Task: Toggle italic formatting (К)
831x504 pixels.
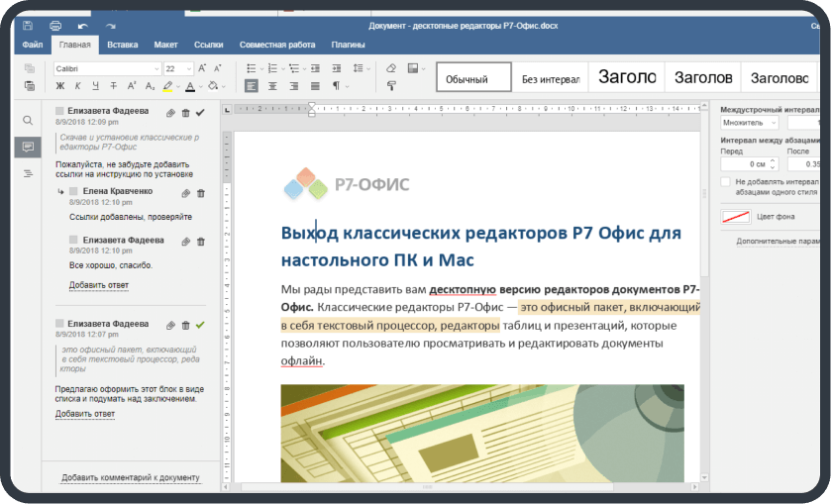Action: pos(77,86)
